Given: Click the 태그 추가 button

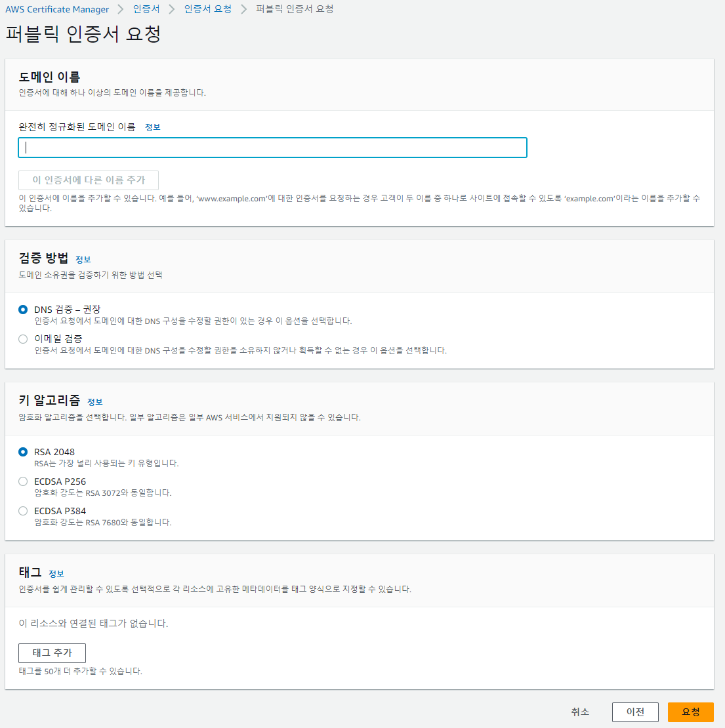Looking at the screenshot, I should click(x=52, y=653).
